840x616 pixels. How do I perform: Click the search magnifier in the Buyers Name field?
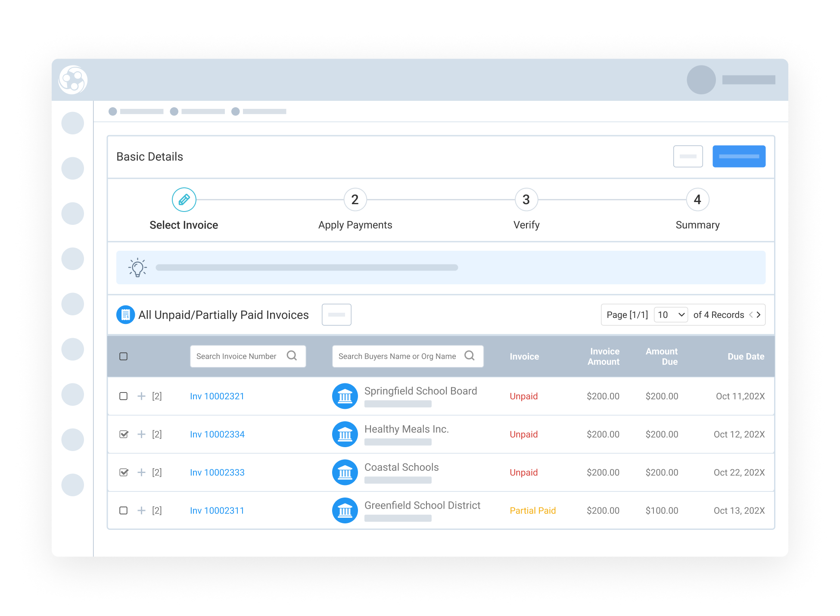pos(470,356)
